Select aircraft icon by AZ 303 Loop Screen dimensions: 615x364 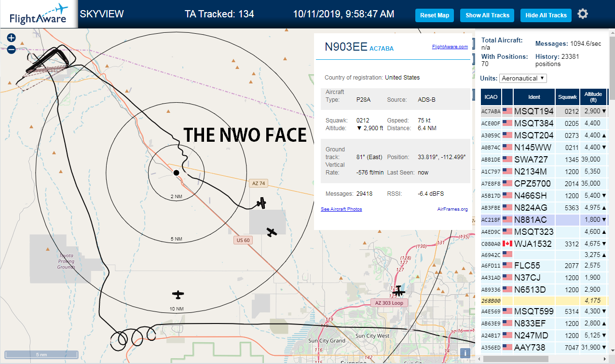(398, 291)
